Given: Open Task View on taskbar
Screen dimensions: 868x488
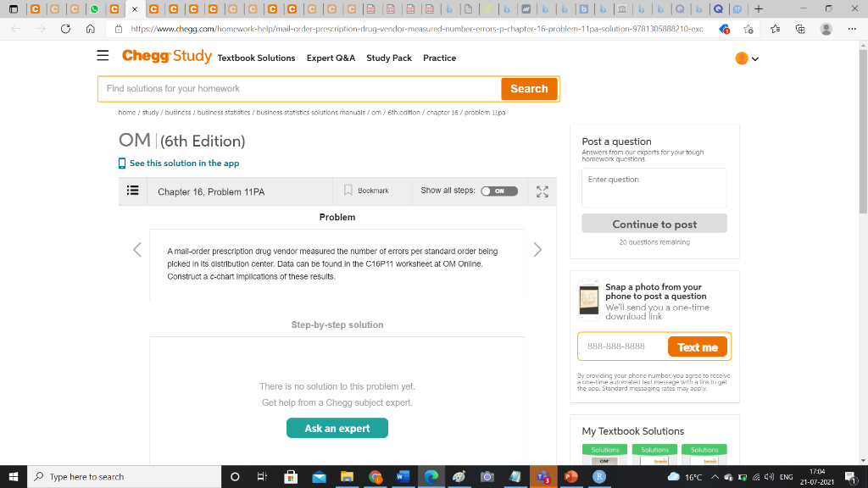Looking at the screenshot, I should tap(263, 476).
